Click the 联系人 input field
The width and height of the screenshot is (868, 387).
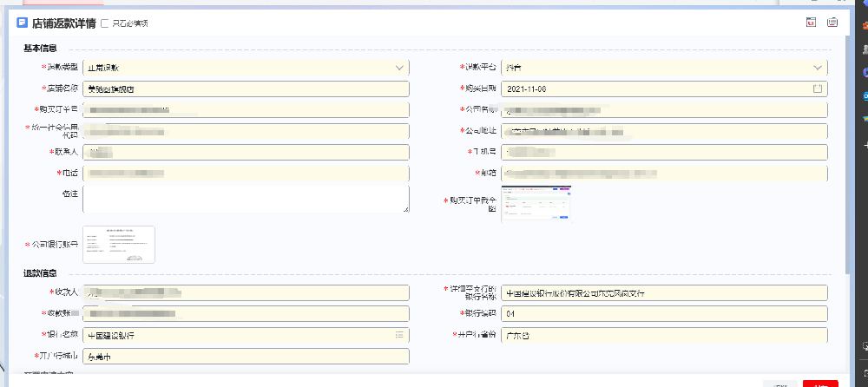246,152
